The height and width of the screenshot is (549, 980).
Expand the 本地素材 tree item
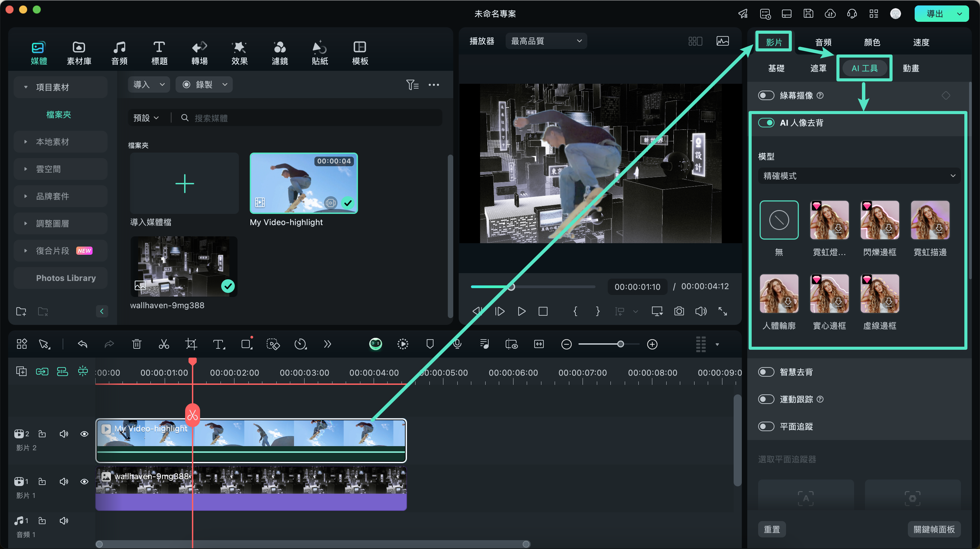(x=60, y=142)
